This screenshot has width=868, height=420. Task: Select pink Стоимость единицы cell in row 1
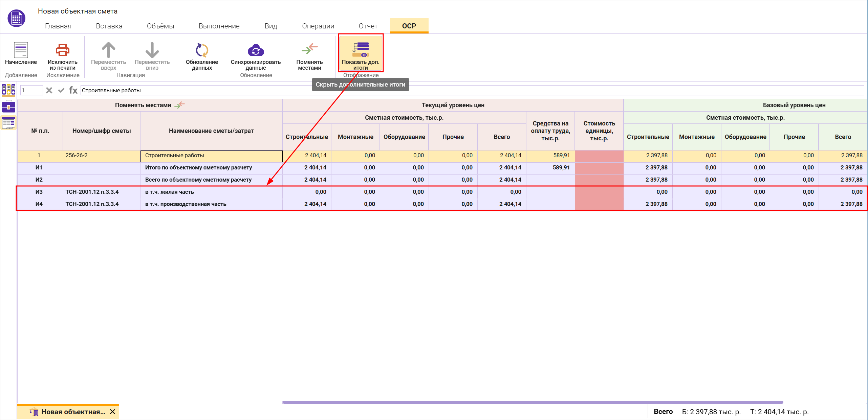[x=599, y=156]
